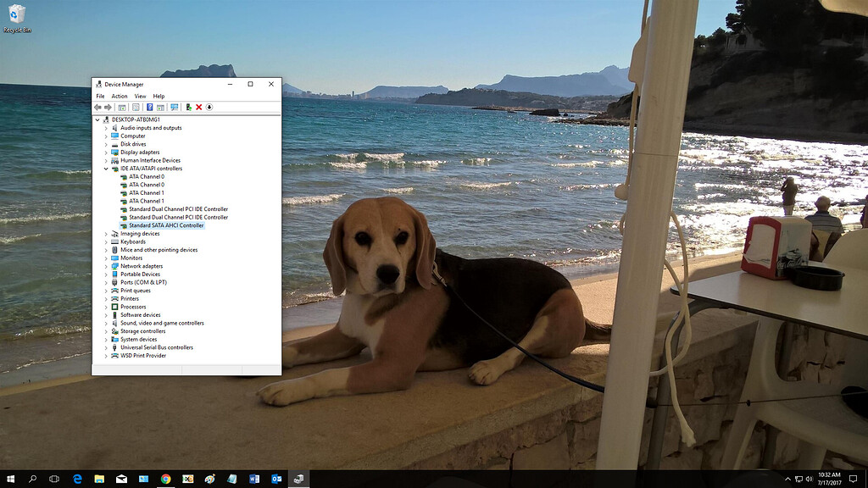Expand the Display adapters node
The width and height of the screenshot is (868, 488).
106,152
